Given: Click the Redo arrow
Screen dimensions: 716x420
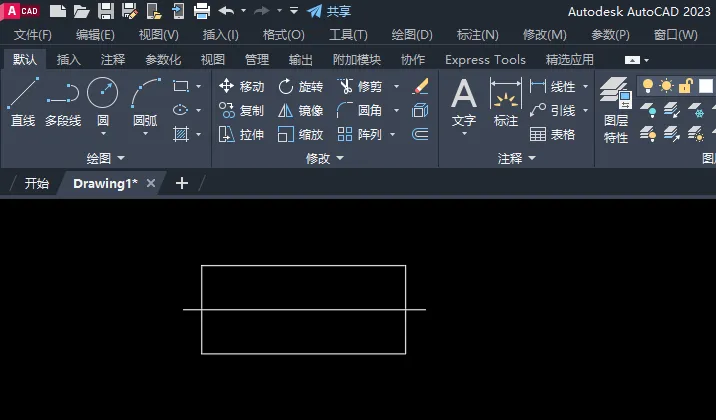Looking at the screenshot, I should point(262,11).
